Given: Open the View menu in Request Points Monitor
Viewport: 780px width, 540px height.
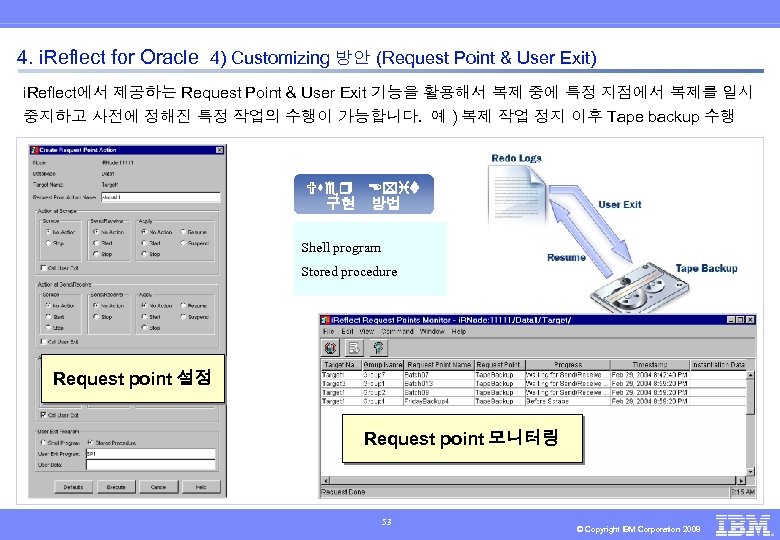Looking at the screenshot, I should 367,331.
